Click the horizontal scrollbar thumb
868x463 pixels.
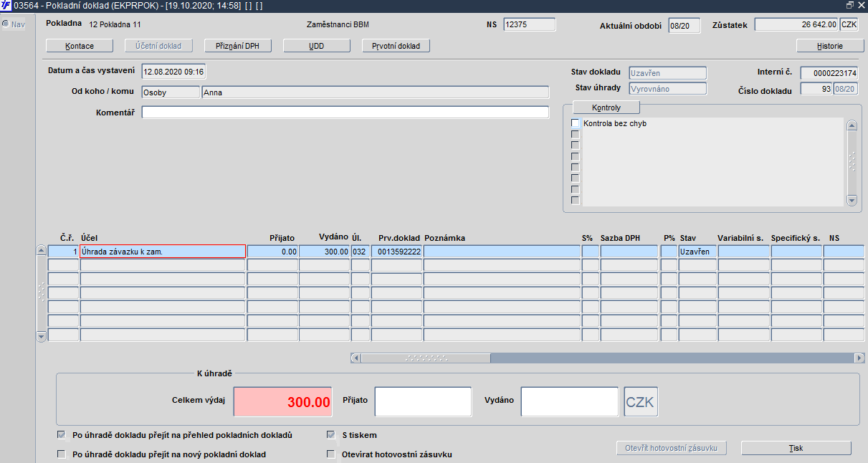pyautogui.click(x=426, y=358)
